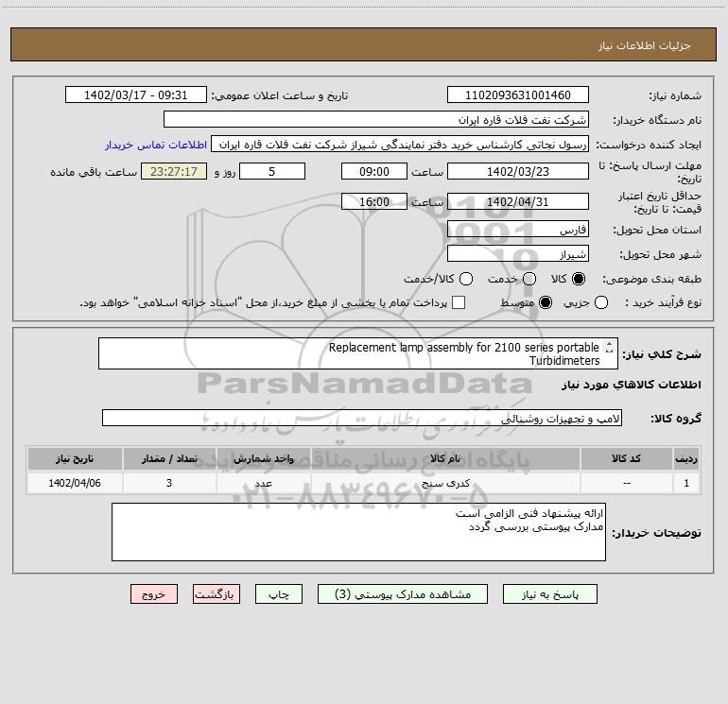
Task: Click the buyer notes text area
Action: click(x=358, y=532)
